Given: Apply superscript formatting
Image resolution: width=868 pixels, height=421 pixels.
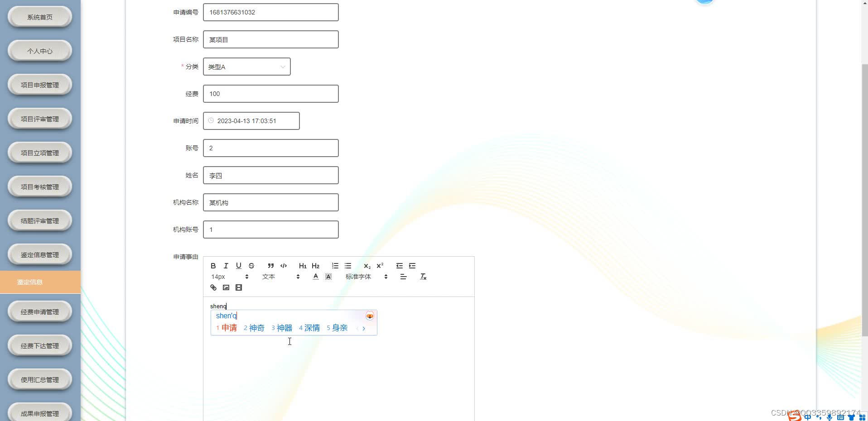Looking at the screenshot, I should pos(380,266).
